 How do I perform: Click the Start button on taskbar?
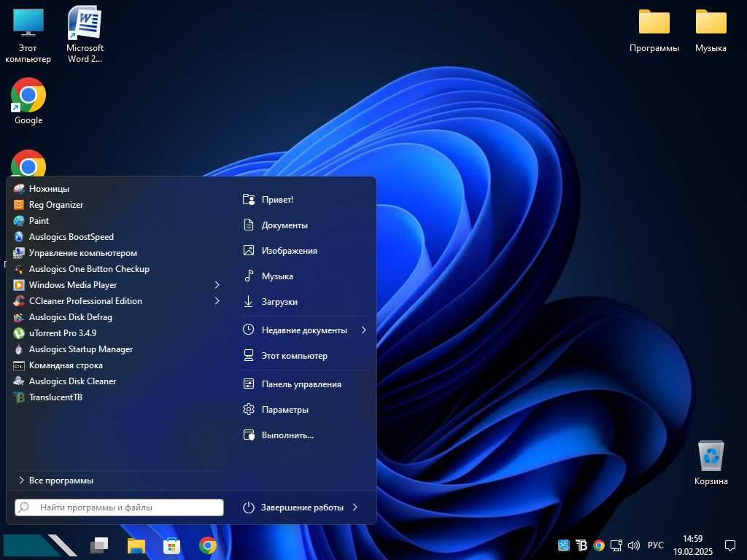coord(40,545)
